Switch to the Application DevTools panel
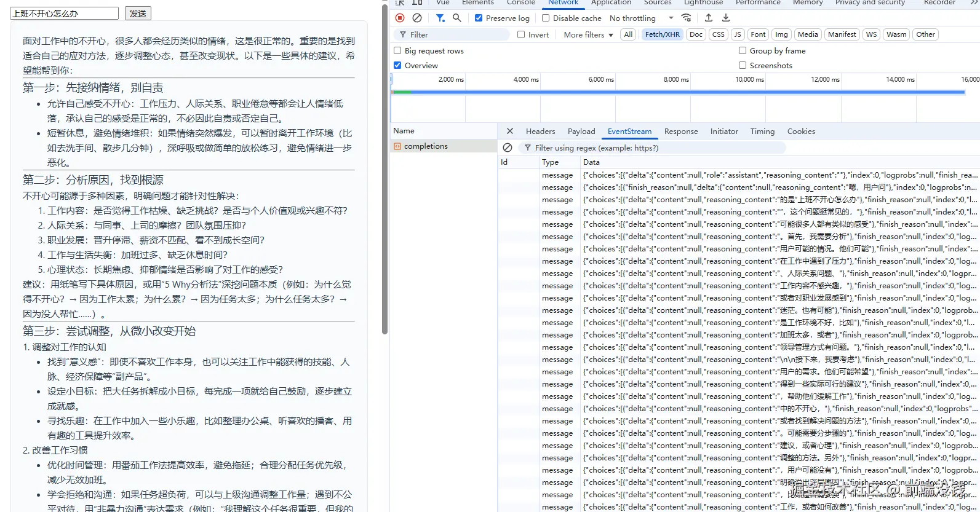Image resolution: width=980 pixels, height=512 pixels. pyautogui.click(x=611, y=3)
